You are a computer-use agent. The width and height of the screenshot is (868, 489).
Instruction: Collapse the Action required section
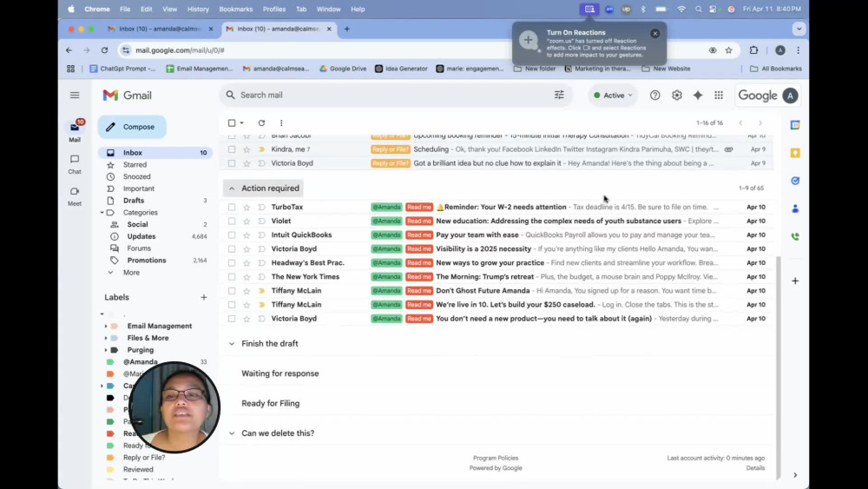[232, 188]
